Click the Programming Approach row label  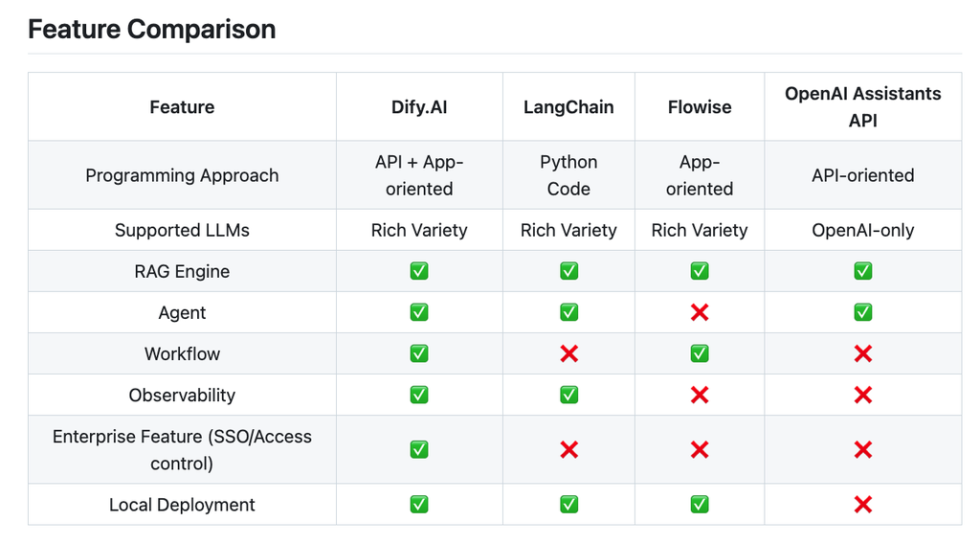[x=182, y=175]
